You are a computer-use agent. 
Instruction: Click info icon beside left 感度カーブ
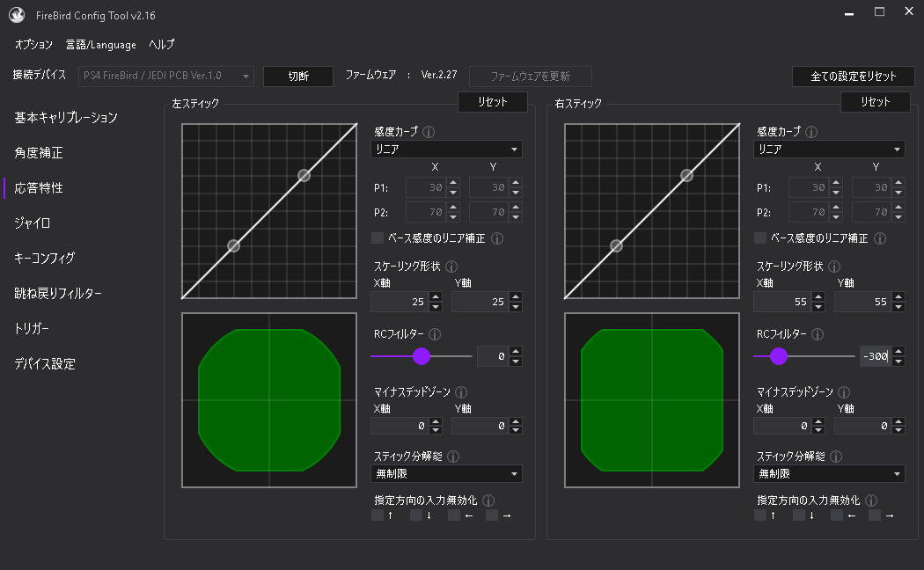pos(429,132)
